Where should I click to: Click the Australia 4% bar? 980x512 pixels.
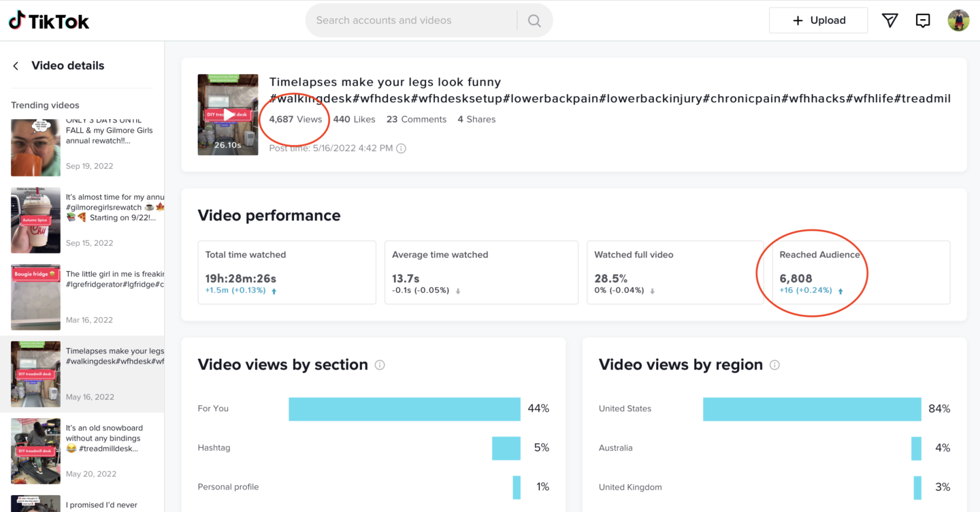pos(916,448)
